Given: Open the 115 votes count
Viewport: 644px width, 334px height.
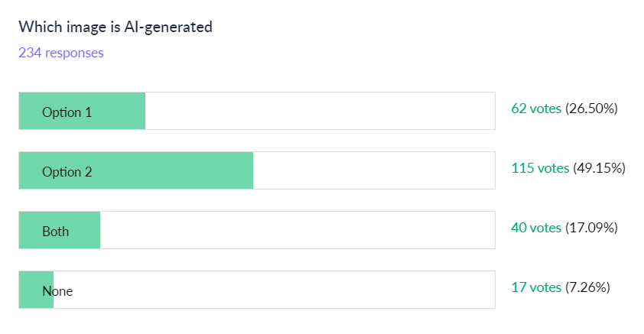Looking at the screenshot, I should [x=540, y=168].
